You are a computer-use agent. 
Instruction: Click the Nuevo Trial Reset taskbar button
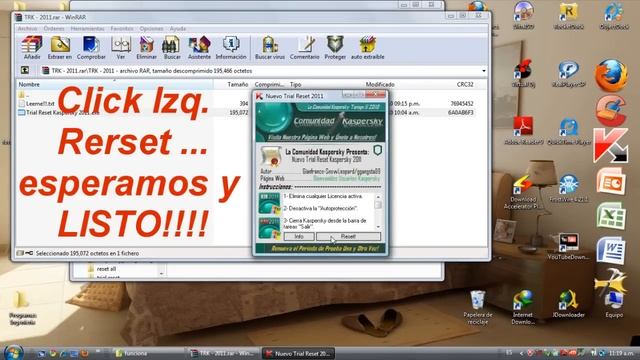point(298,353)
